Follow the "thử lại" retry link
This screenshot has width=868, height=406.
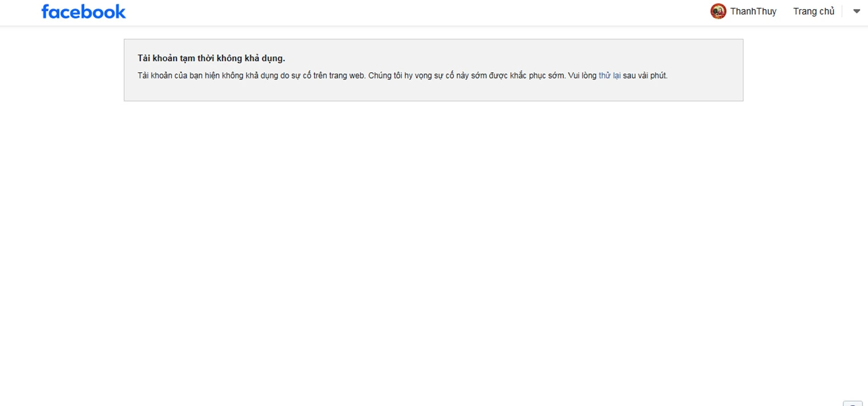point(609,75)
